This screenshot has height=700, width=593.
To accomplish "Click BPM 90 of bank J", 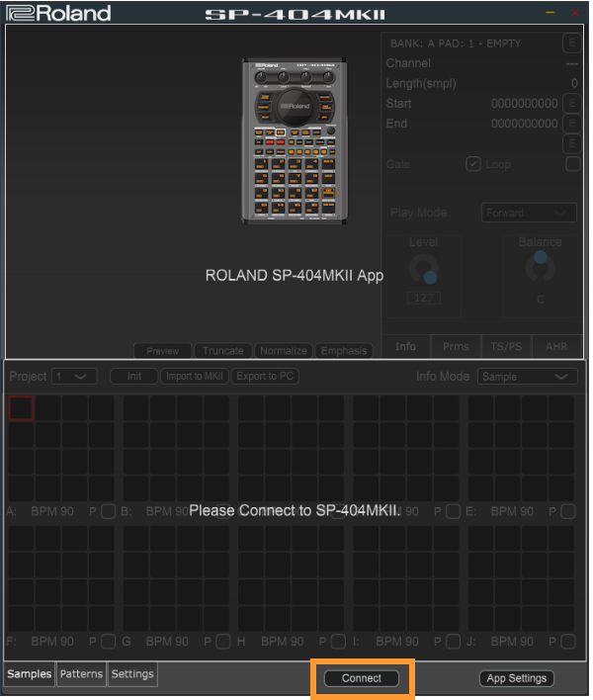I will tap(512, 642).
